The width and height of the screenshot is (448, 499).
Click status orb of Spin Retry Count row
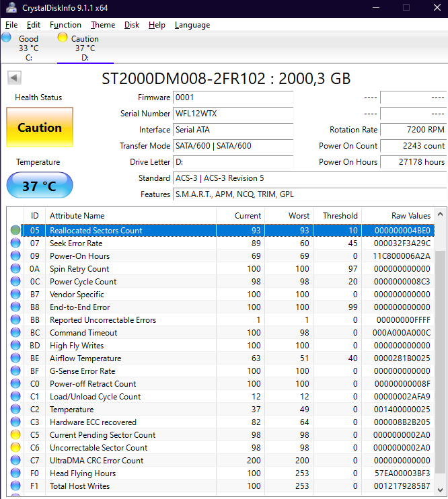[15, 268]
